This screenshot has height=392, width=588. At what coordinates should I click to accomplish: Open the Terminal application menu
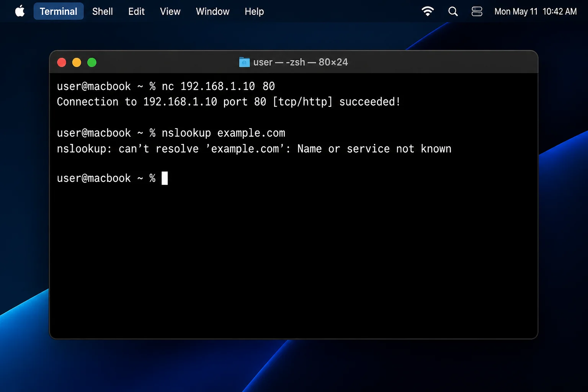pyautogui.click(x=59, y=11)
